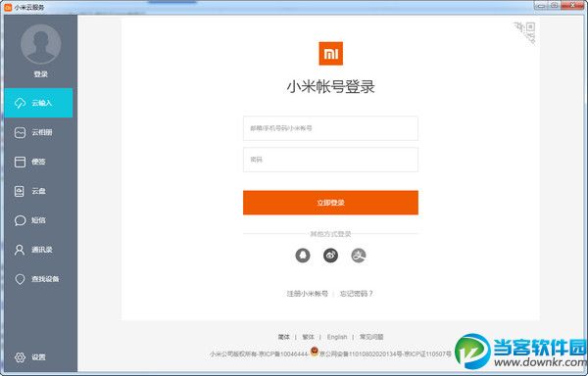
Task: Open the 查找设备 find device section
Action: click(38, 279)
